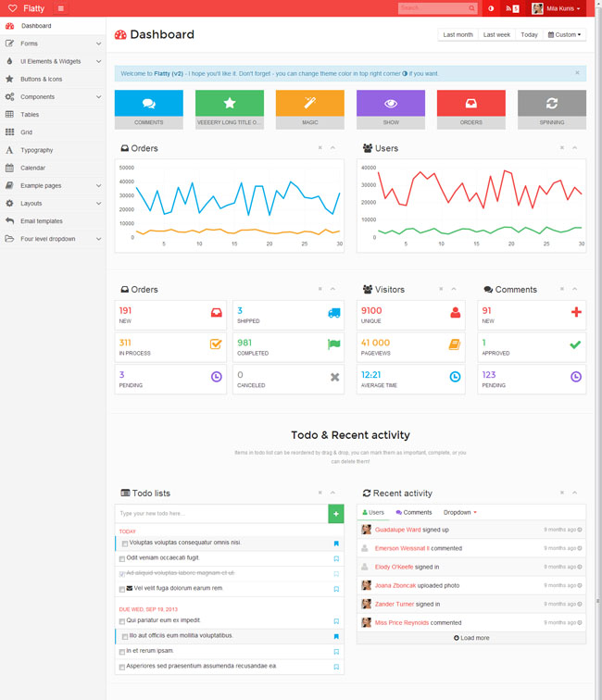Open the RSS notifications icon with badge
The width and height of the screenshot is (602, 700).
pos(512,8)
